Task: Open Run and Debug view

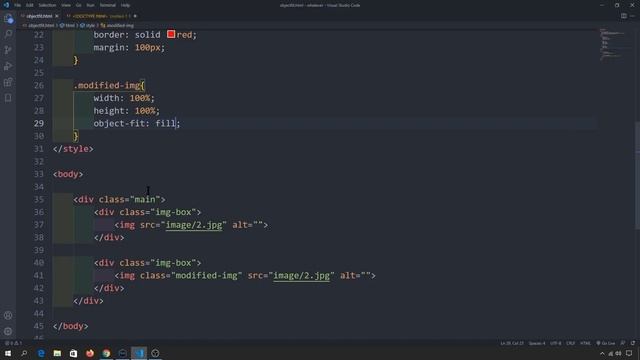Action: (x=8, y=66)
